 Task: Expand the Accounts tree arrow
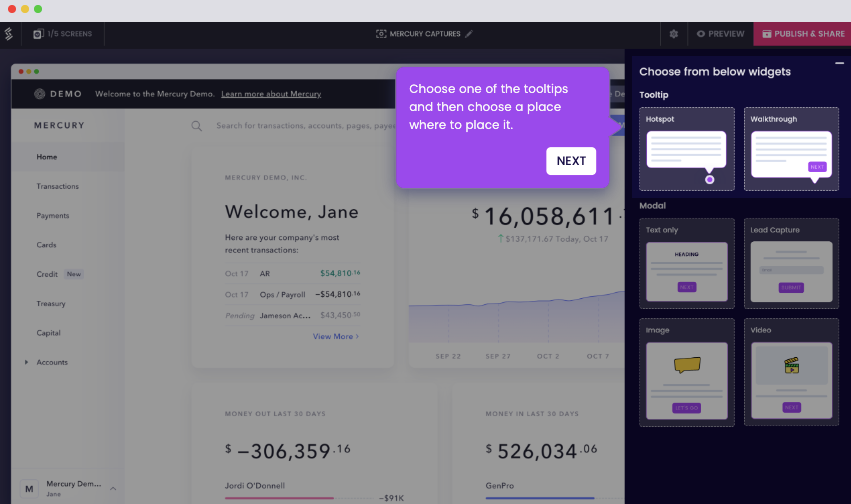pyautogui.click(x=26, y=362)
